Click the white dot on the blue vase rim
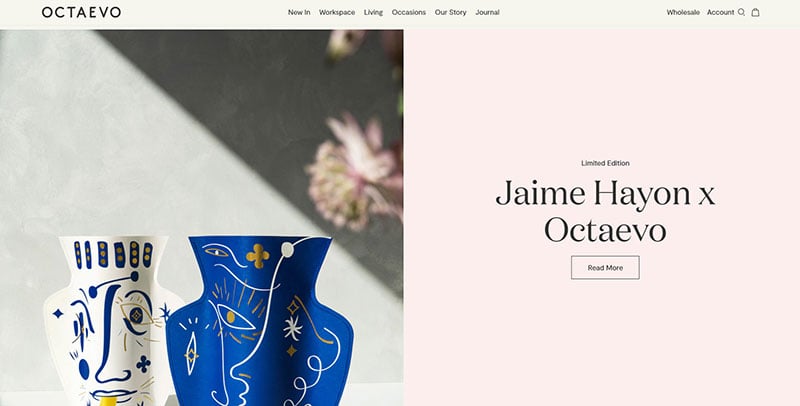Image resolution: width=800 pixels, height=406 pixels. pos(287,249)
